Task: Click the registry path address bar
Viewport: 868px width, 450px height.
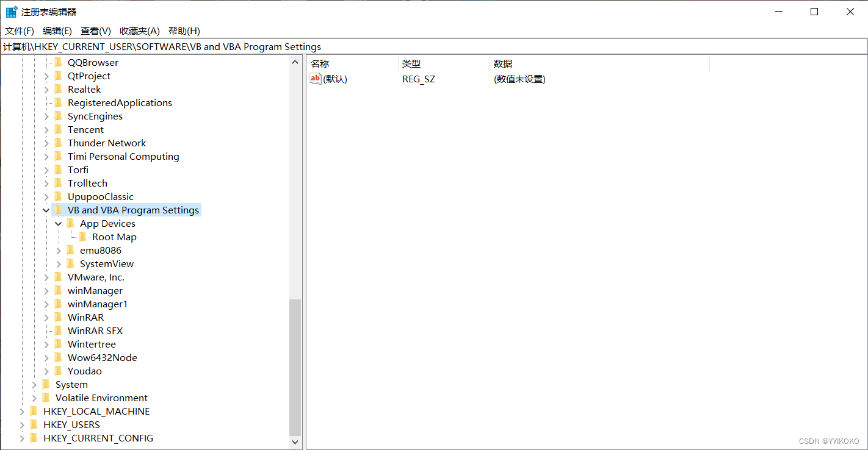Action: (x=427, y=46)
